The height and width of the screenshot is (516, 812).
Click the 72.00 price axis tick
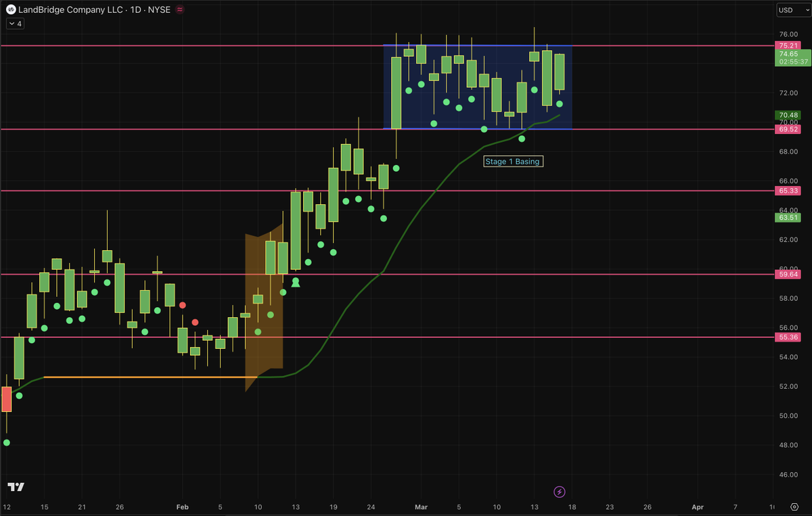click(788, 93)
